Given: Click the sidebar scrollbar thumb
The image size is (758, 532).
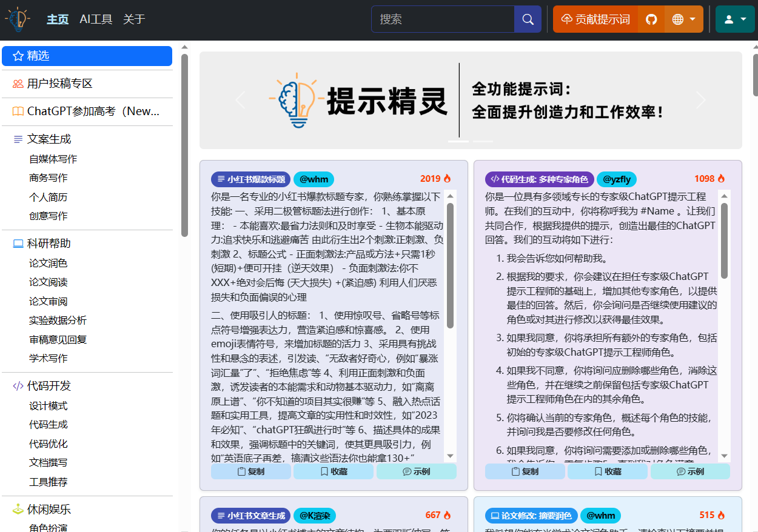Looking at the screenshot, I should [x=184, y=145].
